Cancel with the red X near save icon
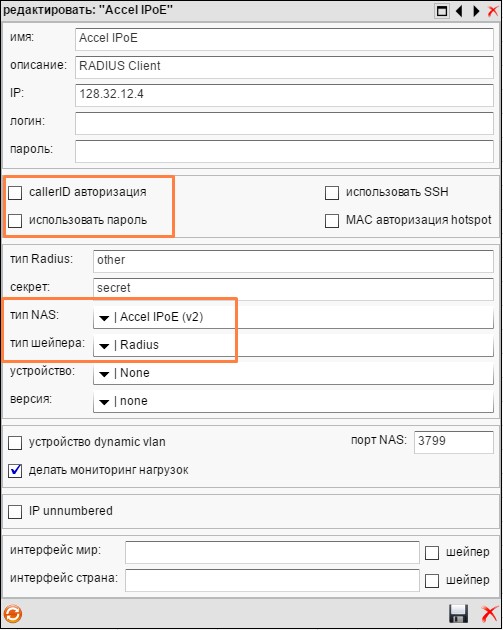Image resolution: width=503 pixels, height=630 pixels. 490,614
